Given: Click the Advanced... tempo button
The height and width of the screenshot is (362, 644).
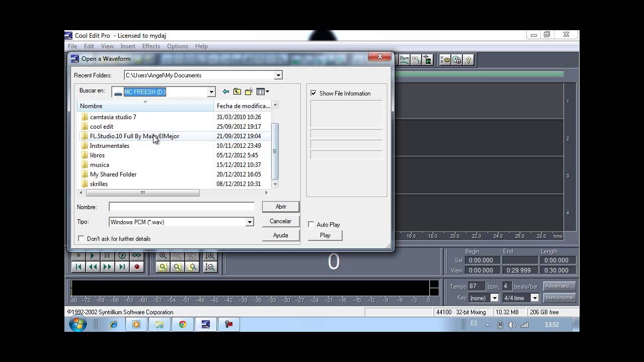Looking at the screenshot, I should pyautogui.click(x=558, y=286).
